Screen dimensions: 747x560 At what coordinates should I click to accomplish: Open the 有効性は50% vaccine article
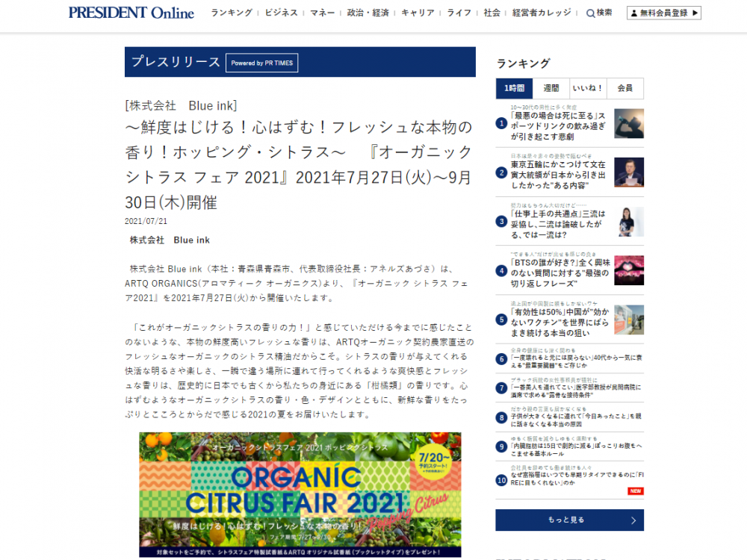coord(560,323)
